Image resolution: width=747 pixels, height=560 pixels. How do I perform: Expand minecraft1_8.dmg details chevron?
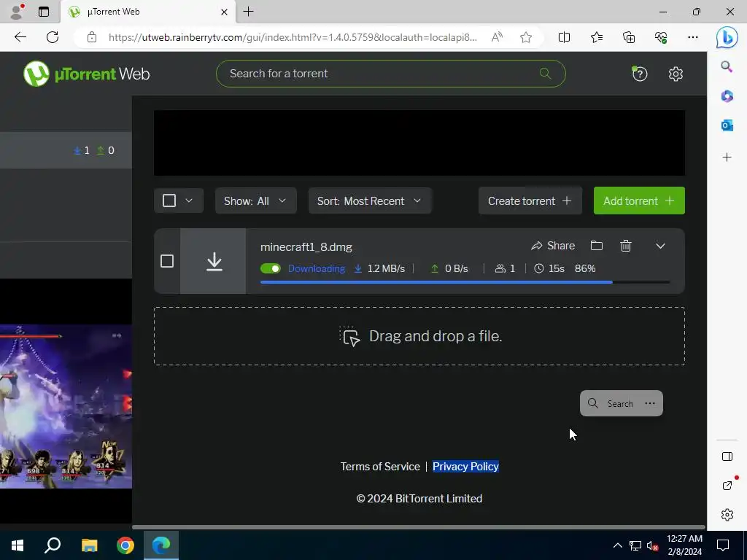click(660, 246)
